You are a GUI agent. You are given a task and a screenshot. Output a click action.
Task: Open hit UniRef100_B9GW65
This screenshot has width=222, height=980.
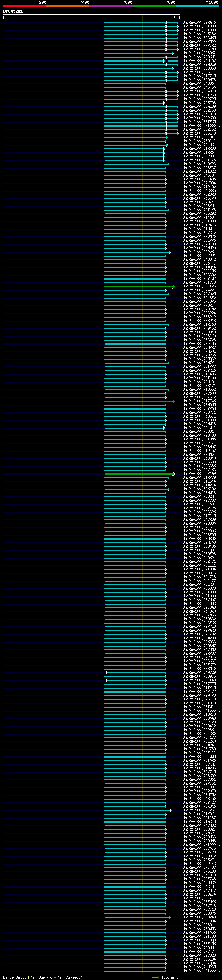coord(199,38)
